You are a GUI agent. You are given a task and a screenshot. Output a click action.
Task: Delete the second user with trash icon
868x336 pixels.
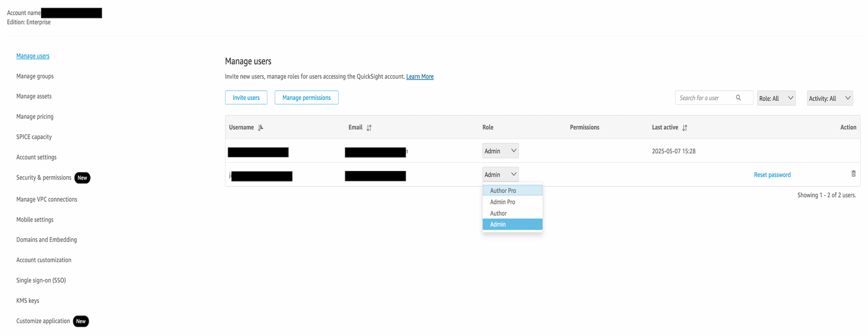(x=854, y=173)
